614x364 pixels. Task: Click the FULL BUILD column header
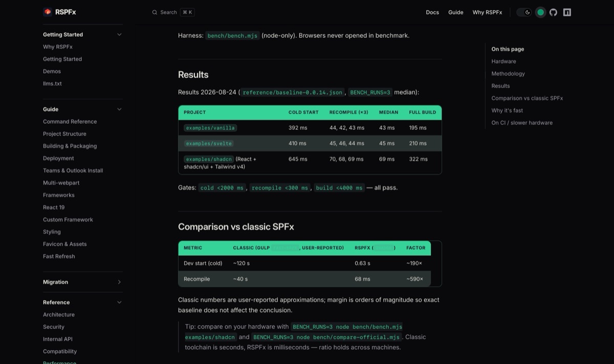click(423, 112)
